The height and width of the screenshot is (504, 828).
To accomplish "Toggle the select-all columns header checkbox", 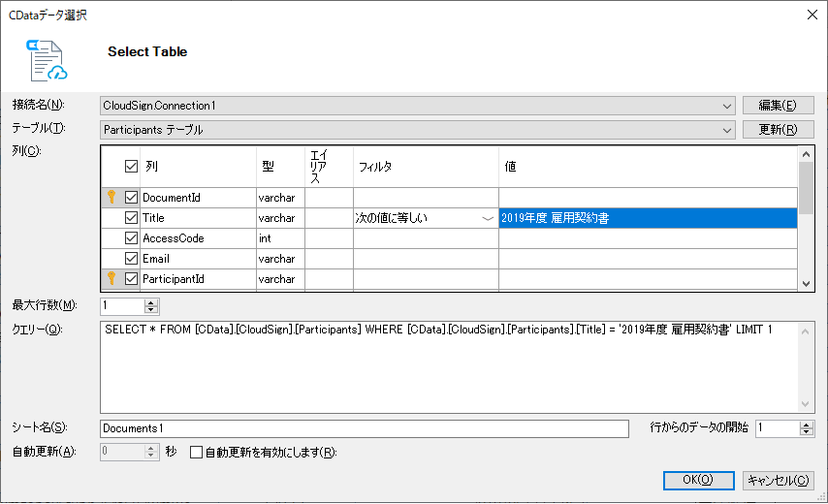I will (132, 167).
